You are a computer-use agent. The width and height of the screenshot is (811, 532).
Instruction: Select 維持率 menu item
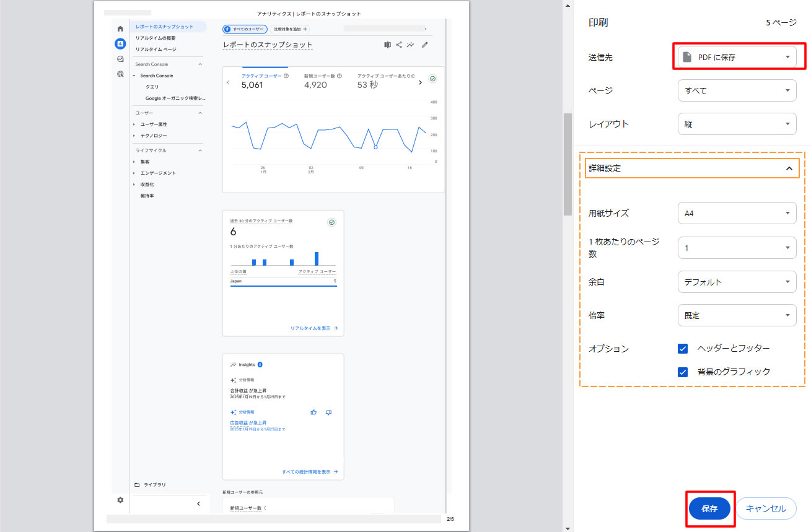pos(147,196)
